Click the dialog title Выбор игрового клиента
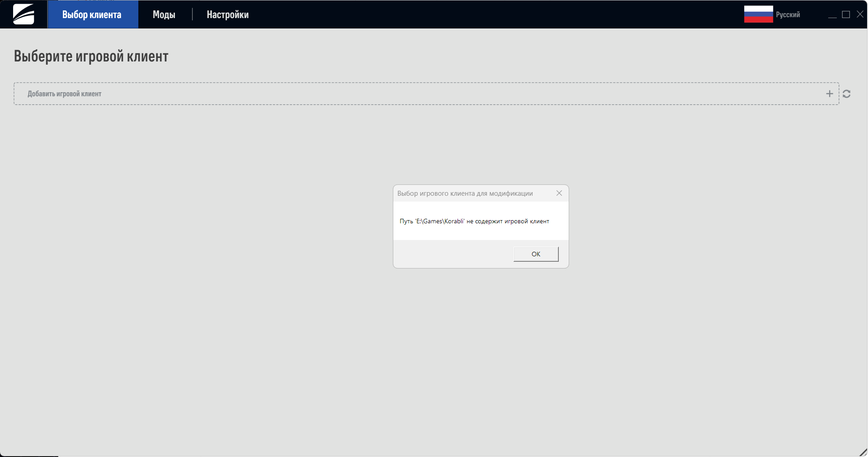868x457 pixels. click(465, 193)
